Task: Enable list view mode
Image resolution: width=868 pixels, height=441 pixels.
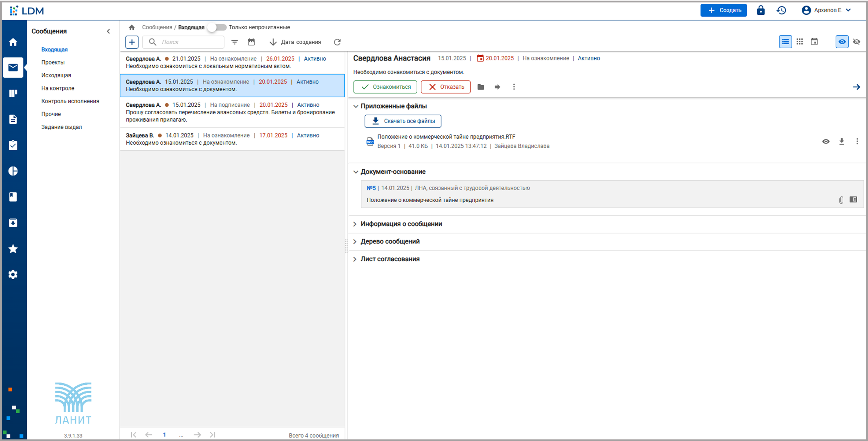Action: (785, 42)
